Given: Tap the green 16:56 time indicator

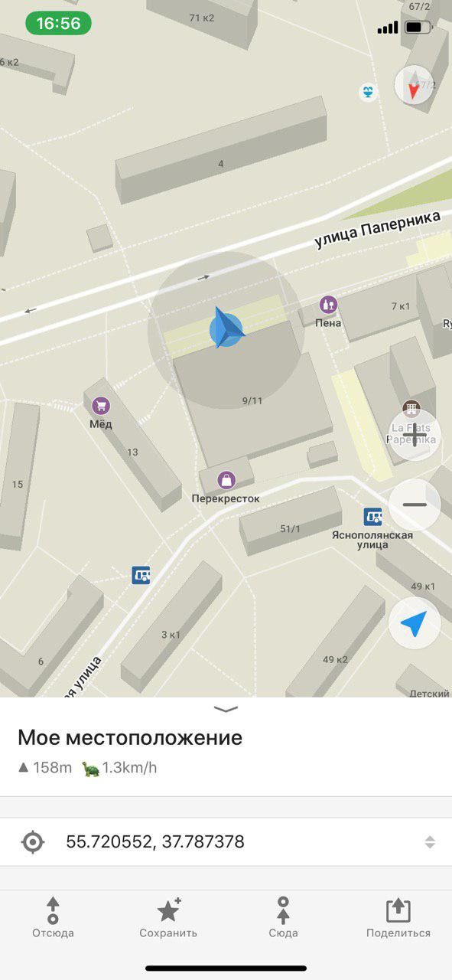Looking at the screenshot, I should point(58,24).
